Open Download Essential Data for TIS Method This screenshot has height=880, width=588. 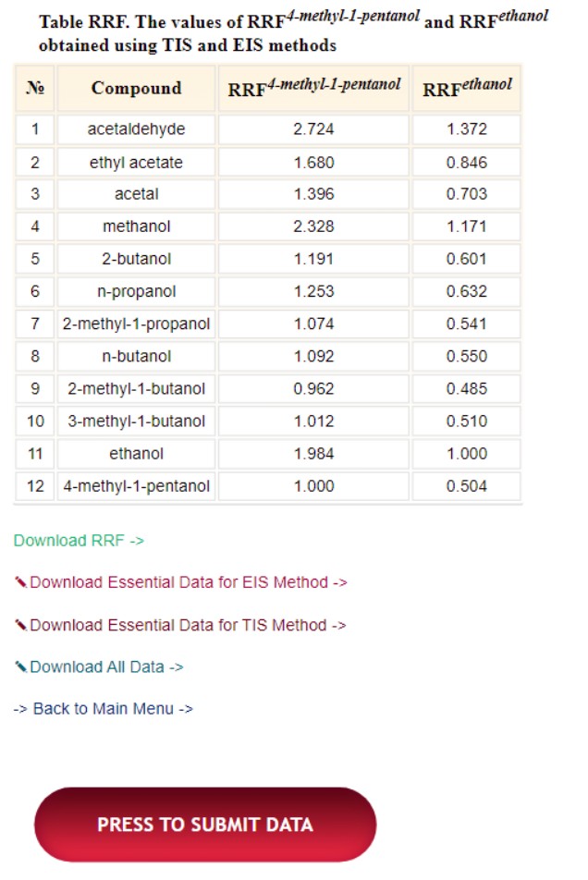(188, 625)
